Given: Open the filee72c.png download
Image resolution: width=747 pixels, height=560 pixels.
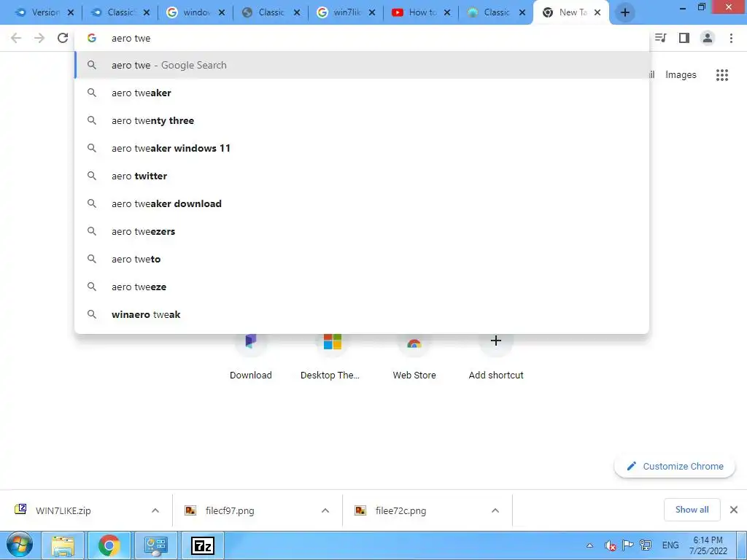Looking at the screenshot, I should coord(400,510).
